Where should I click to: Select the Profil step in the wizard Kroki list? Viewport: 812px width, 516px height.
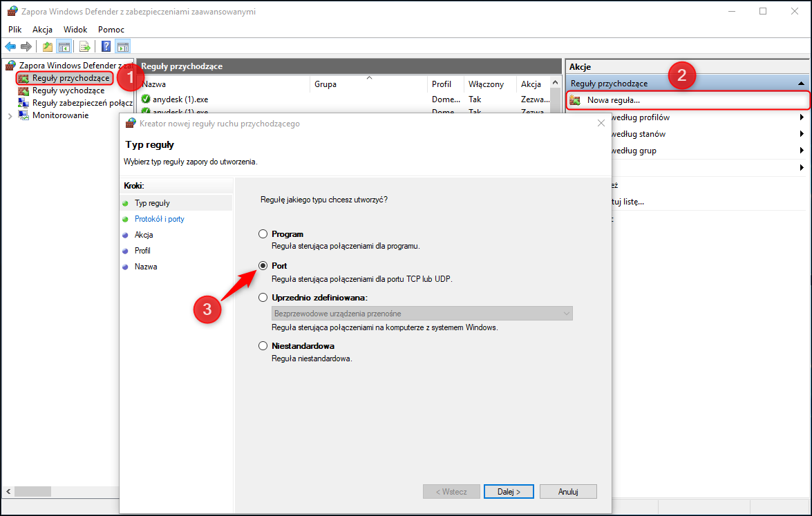(142, 251)
